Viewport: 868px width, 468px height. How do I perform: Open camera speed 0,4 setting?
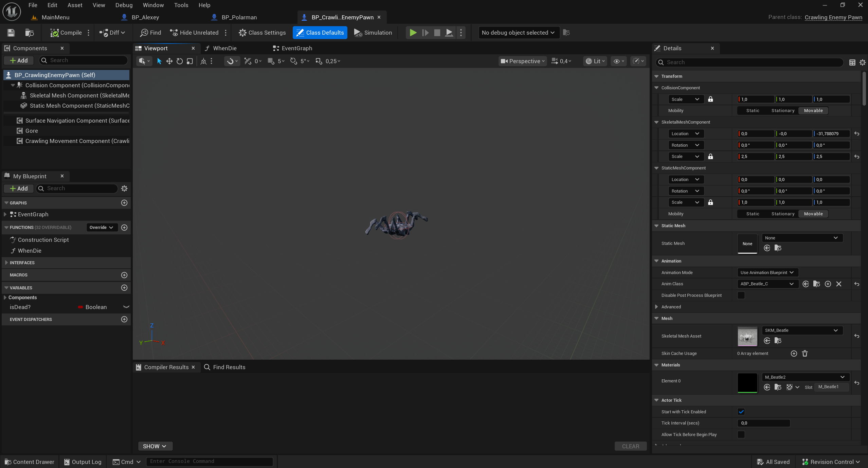coord(561,61)
